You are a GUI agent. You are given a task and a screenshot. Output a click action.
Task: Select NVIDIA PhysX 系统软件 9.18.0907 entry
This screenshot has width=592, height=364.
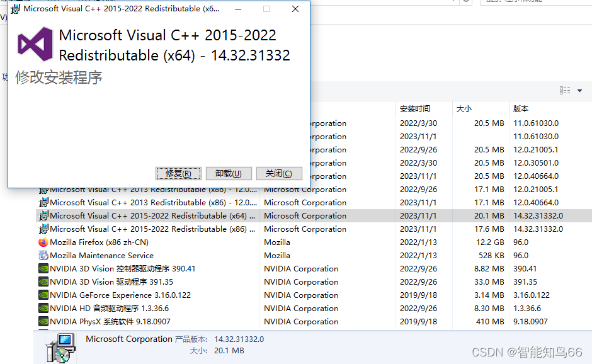pyautogui.click(x=110, y=321)
